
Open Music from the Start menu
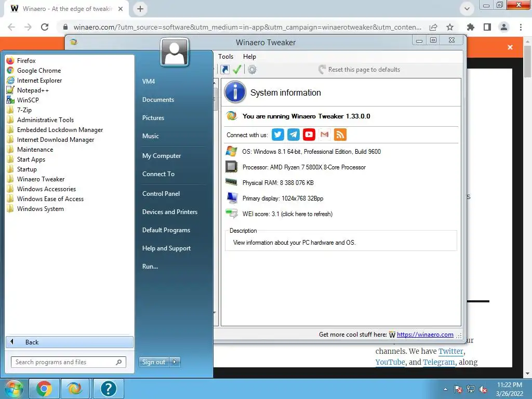[151, 136]
